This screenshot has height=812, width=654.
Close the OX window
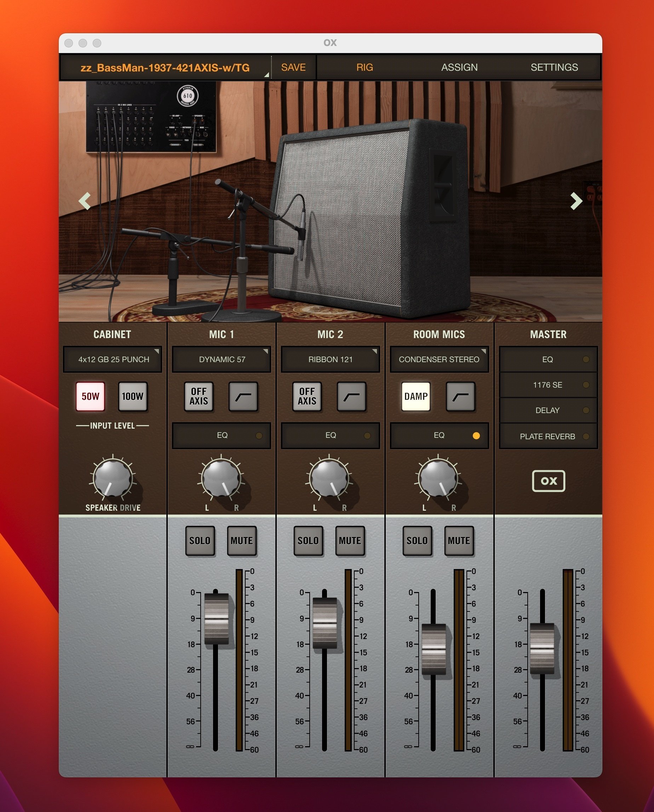pyautogui.click(x=69, y=43)
